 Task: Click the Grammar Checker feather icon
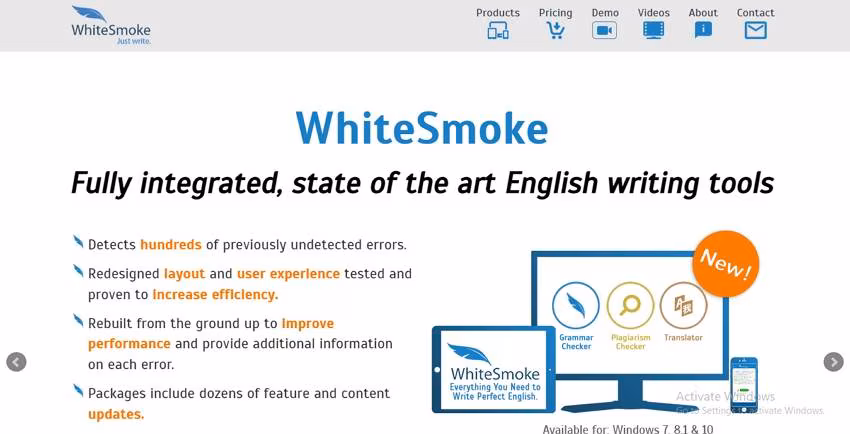click(576, 306)
